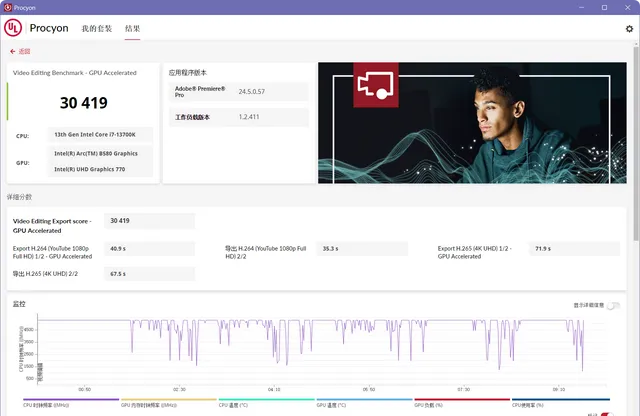Screen dimensions: 640x416
Task: Select the 结果 tab
Action: click(132, 29)
